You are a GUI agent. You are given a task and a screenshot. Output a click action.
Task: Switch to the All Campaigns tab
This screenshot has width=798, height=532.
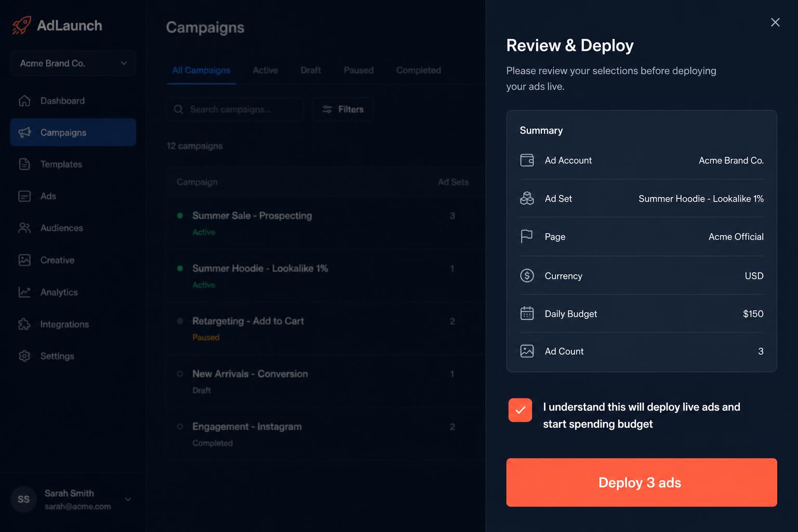[x=201, y=70]
